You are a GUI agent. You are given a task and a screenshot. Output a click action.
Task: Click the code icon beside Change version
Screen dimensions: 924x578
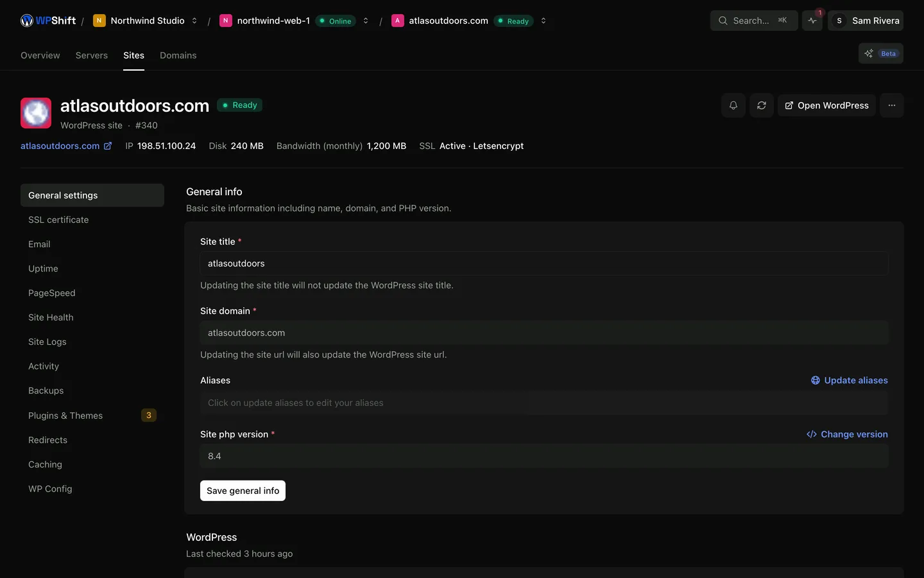pos(812,434)
